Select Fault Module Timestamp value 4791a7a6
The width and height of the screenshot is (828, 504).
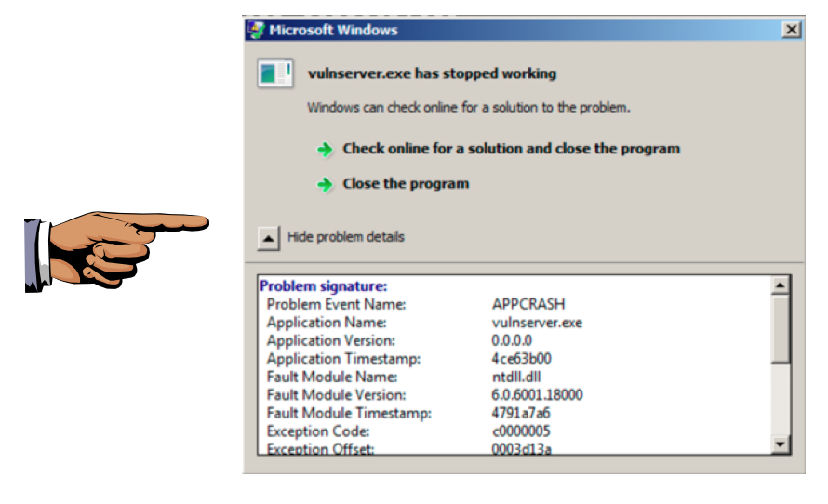[x=521, y=413]
